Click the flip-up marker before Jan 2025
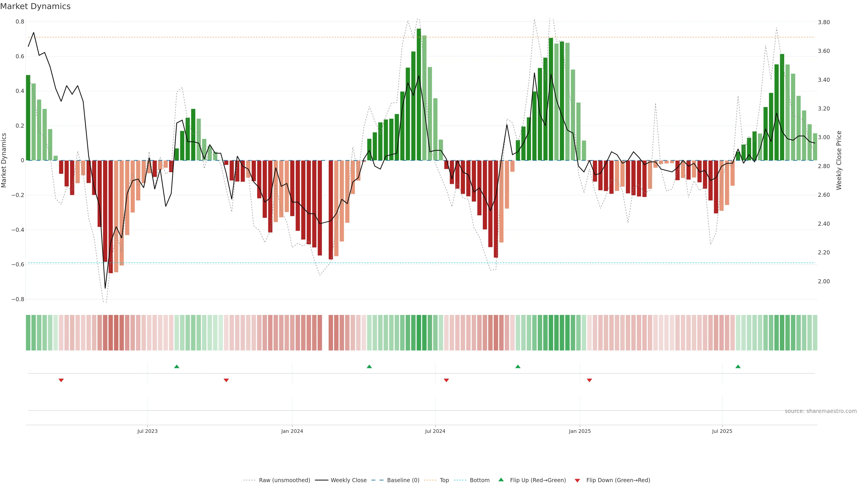 (518, 366)
